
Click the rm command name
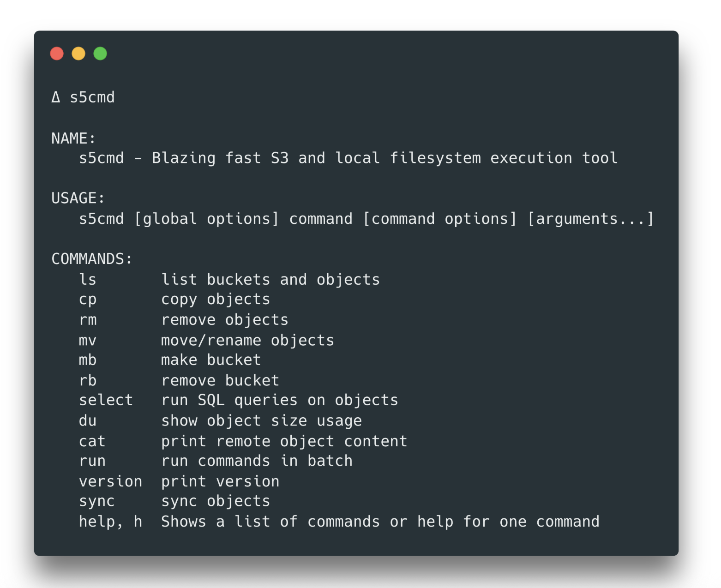(x=88, y=320)
